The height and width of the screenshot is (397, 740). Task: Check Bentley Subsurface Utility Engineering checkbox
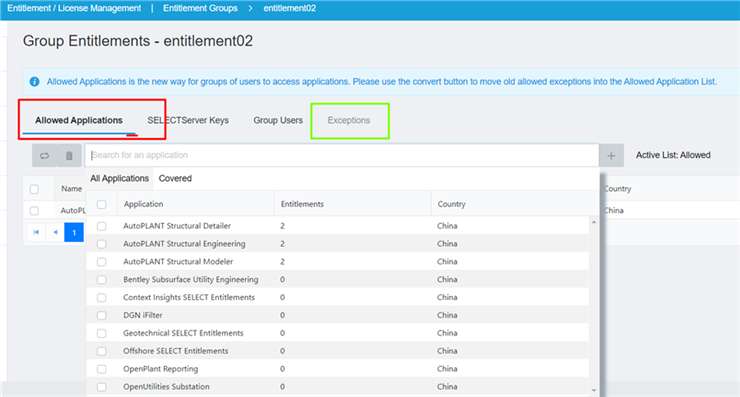(x=101, y=280)
